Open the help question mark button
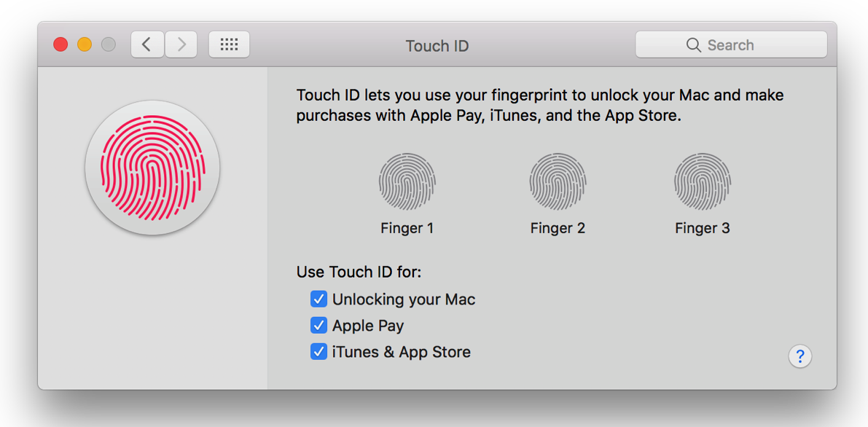Viewport: 868px width, 427px height. pos(800,356)
